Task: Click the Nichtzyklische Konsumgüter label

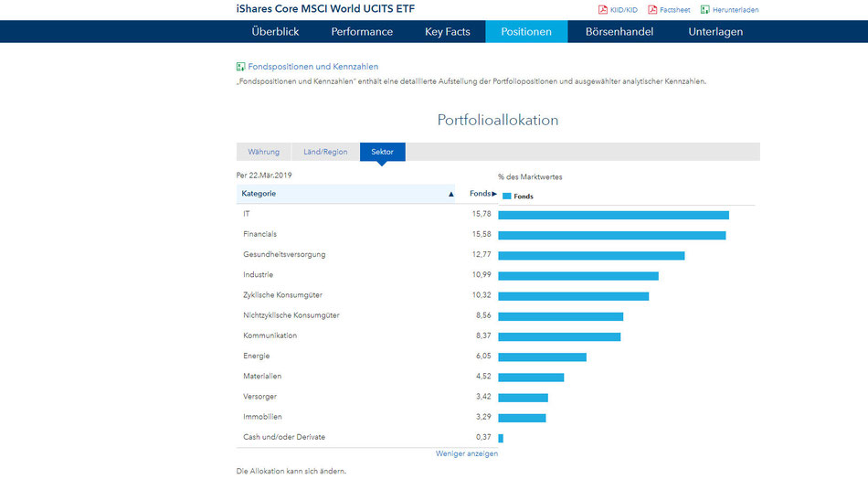Action: (x=291, y=315)
